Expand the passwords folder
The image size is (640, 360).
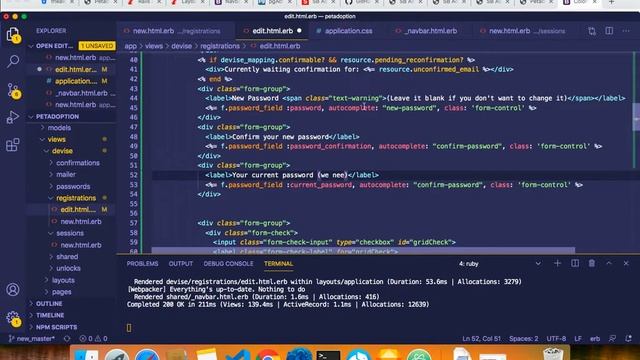pyautogui.click(x=73, y=187)
